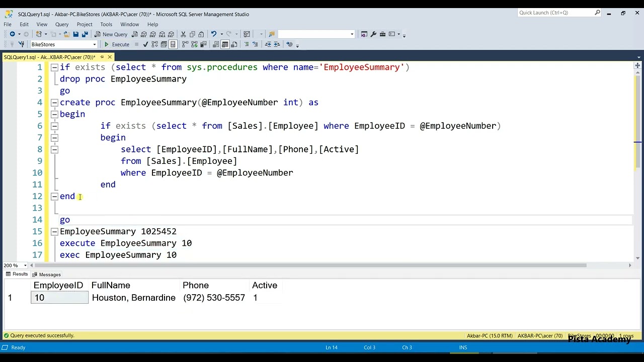Click the Properties wrench icon
Image resolution: width=644 pixels, height=362 pixels.
pyautogui.click(x=373, y=34)
